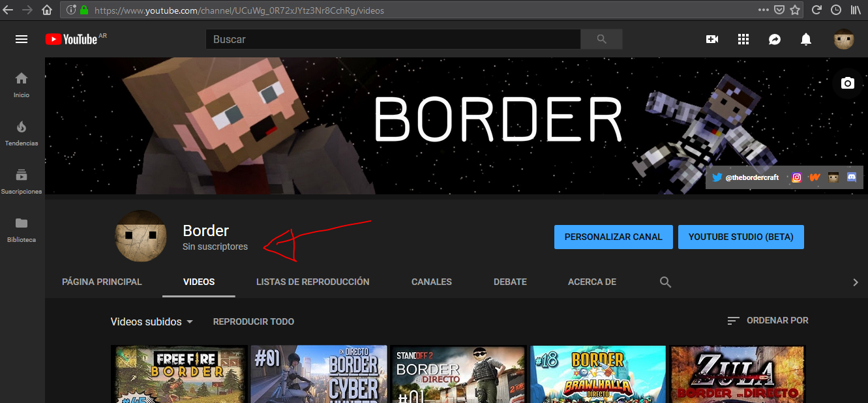Open Biblioteca in the sidebar
The width and height of the screenshot is (868, 403).
(x=22, y=230)
